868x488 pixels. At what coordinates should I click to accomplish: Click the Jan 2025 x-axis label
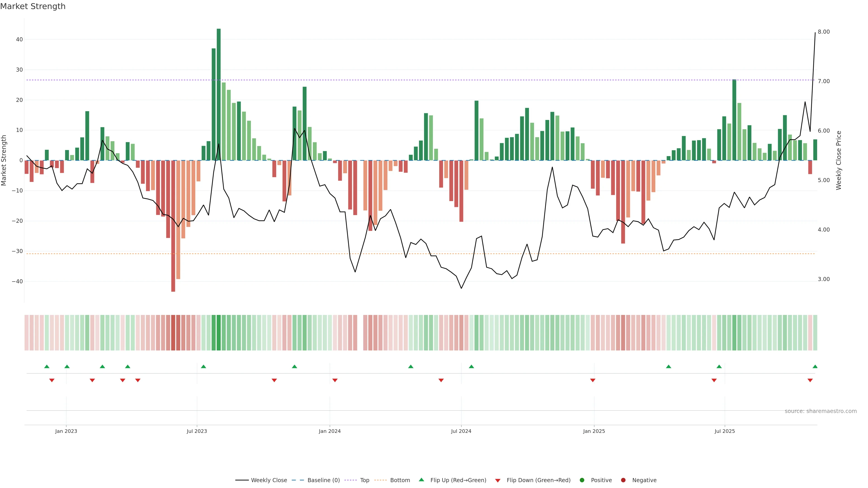[594, 431]
